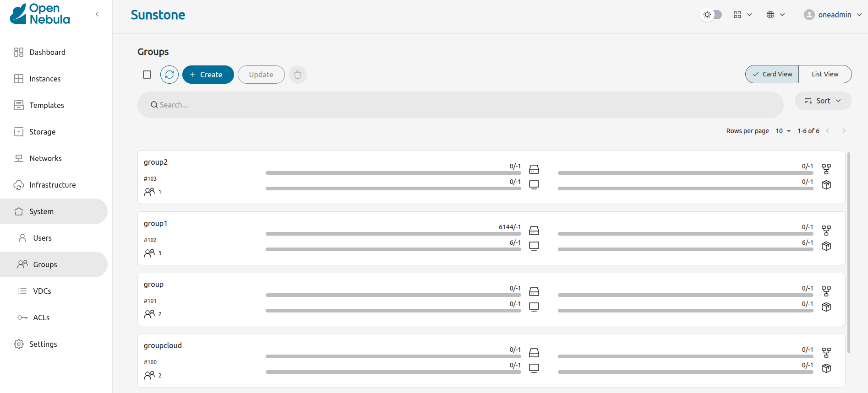This screenshot has width=868, height=393.
Task: Open Users in the sidebar
Action: pyautogui.click(x=42, y=238)
